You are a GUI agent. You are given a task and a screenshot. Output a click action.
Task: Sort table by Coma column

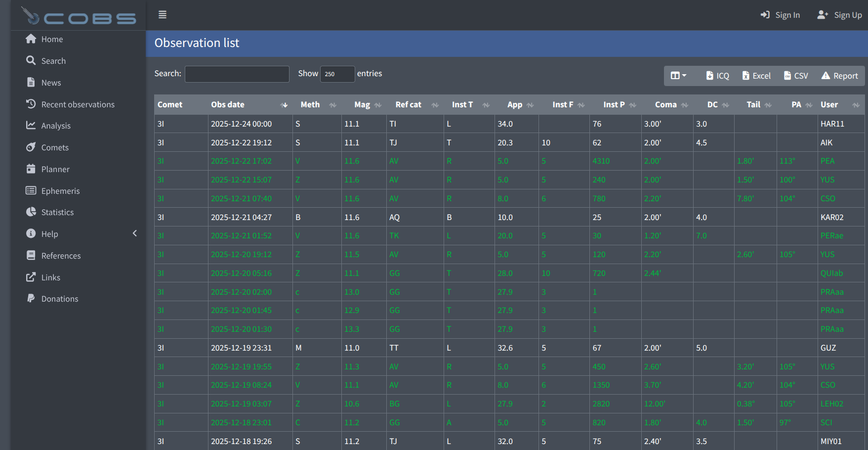667,104
